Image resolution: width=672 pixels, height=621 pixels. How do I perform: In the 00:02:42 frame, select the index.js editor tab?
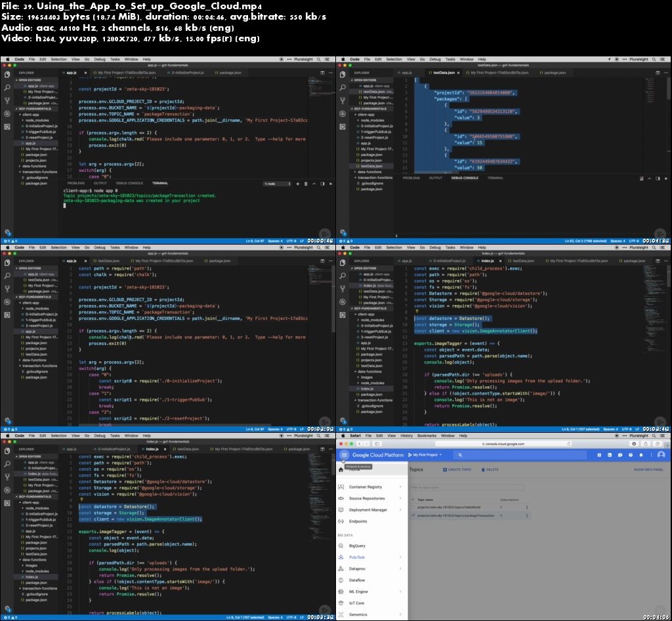pyautogui.click(x=488, y=261)
